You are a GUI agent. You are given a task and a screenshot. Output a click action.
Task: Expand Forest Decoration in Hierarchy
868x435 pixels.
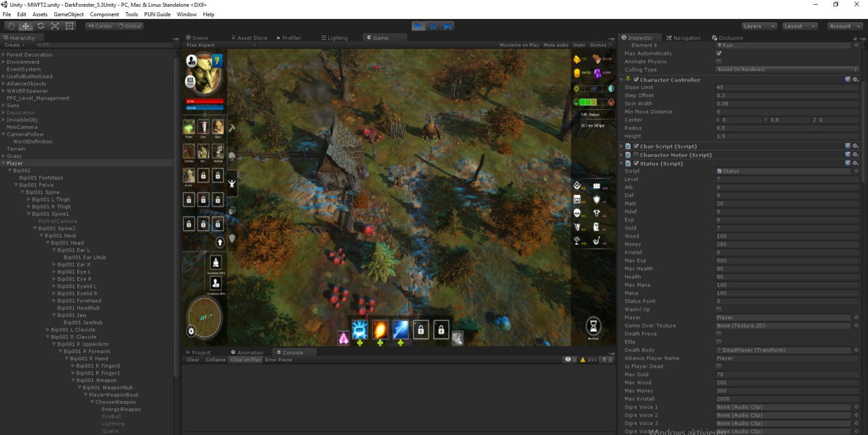tap(3, 55)
